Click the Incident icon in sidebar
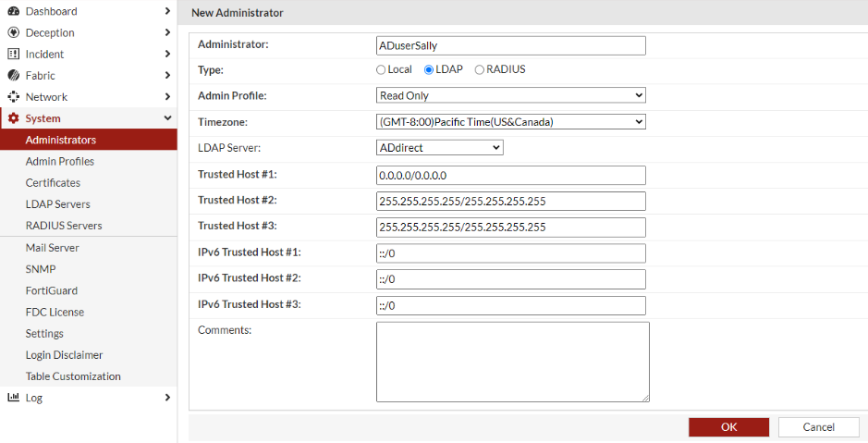The image size is (868, 443). point(13,54)
